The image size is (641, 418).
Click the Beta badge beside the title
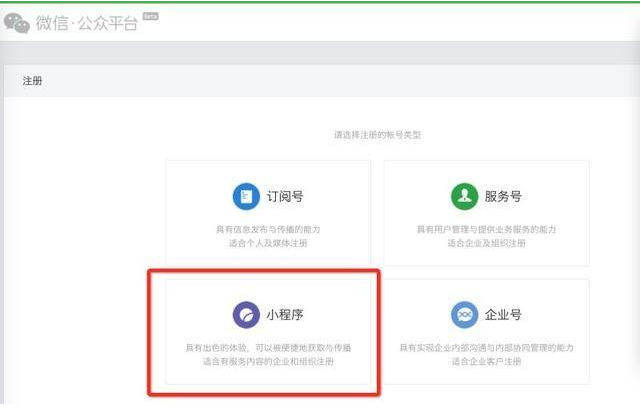click(150, 16)
